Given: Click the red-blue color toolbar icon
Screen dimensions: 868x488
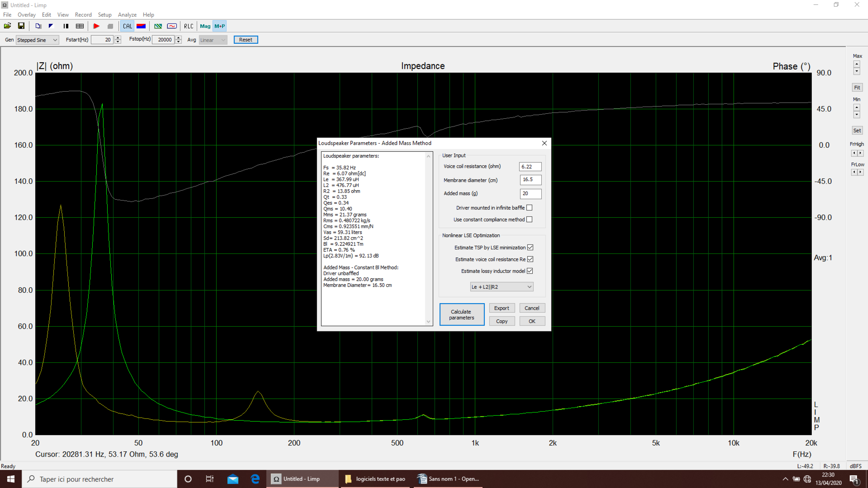Looking at the screenshot, I should point(141,26).
